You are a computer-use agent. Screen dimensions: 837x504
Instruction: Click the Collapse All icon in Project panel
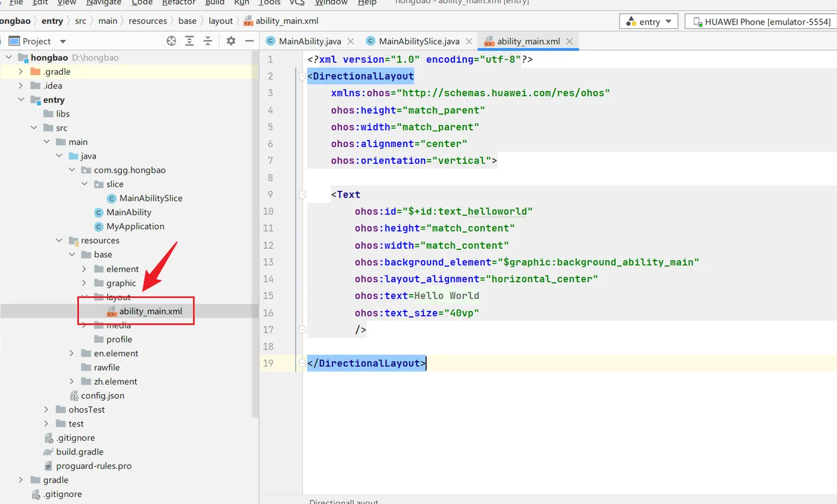[x=207, y=41]
